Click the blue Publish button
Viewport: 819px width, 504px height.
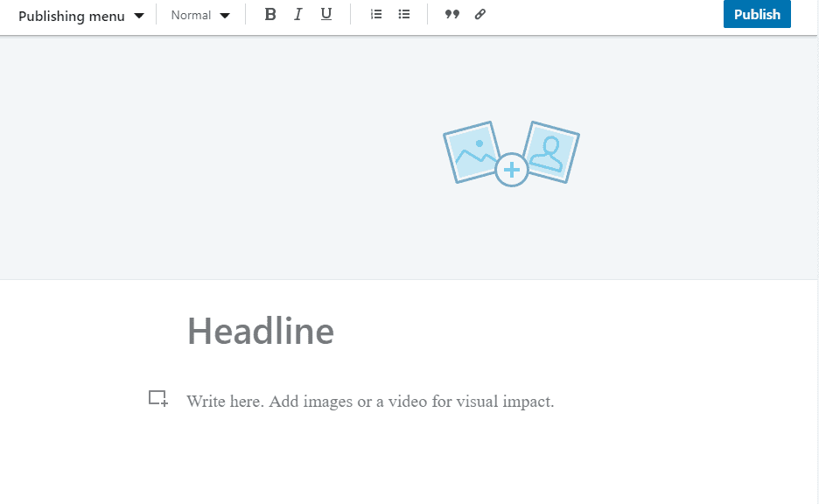tap(757, 14)
